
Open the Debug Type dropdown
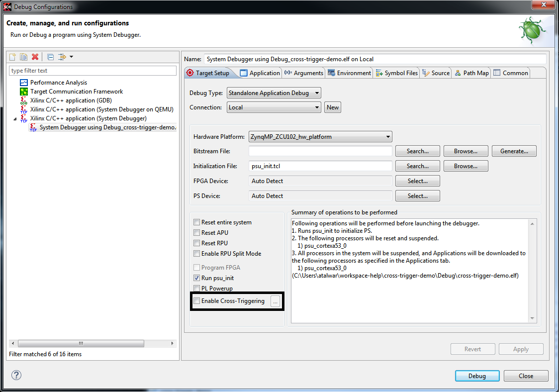tap(274, 93)
